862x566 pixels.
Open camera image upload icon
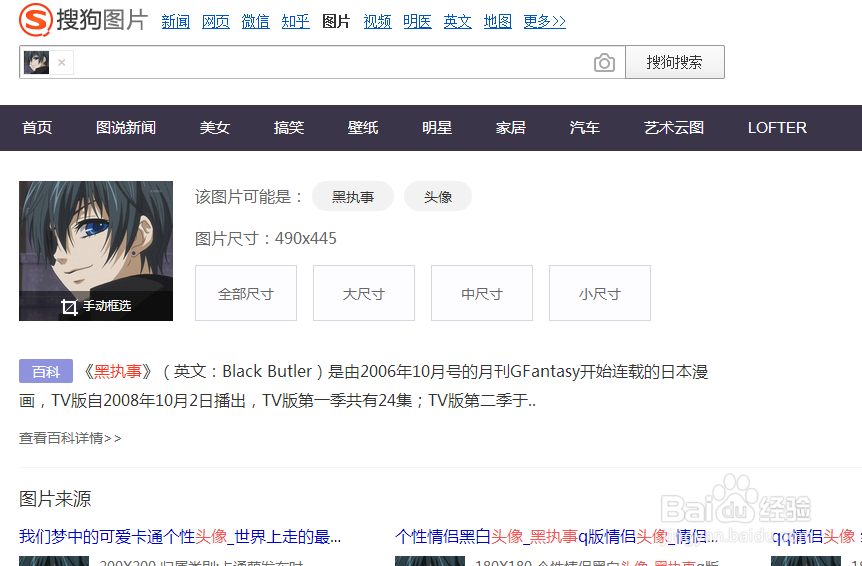[x=604, y=63]
